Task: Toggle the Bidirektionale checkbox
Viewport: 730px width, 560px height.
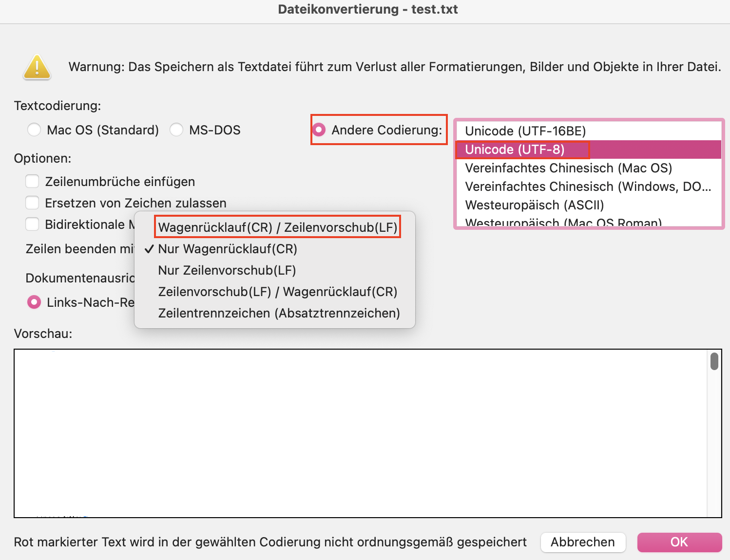Action: point(32,224)
